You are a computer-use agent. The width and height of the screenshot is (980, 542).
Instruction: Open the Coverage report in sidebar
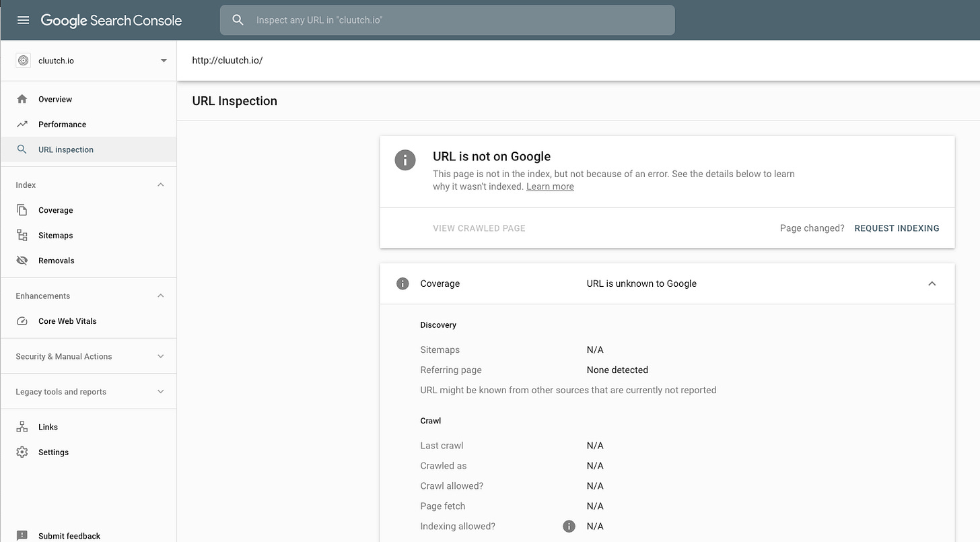pos(55,210)
